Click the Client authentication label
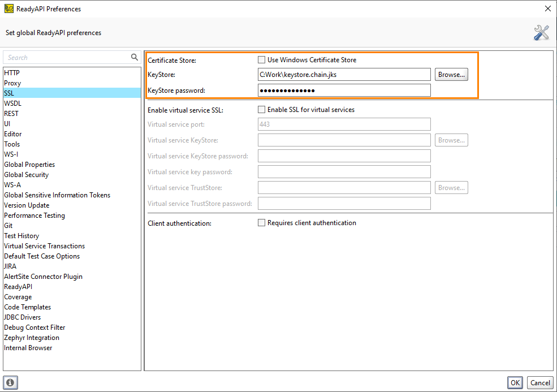This screenshot has width=557, height=392. (179, 223)
